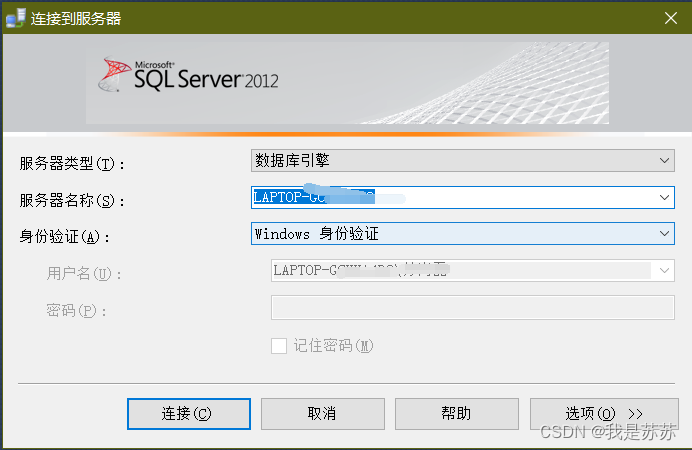Click the password (密码) input field
This screenshot has height=450, width=692.
[x=473, y=308]
